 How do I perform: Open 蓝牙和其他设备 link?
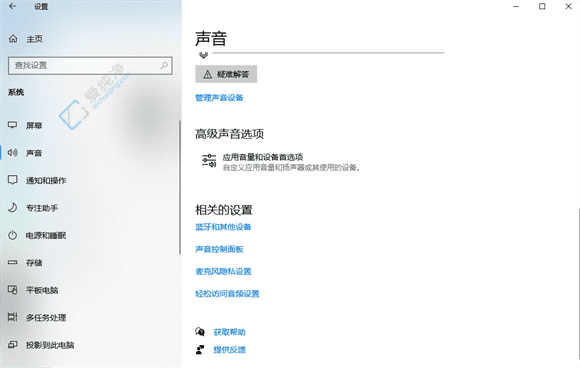tap(223, 227)
